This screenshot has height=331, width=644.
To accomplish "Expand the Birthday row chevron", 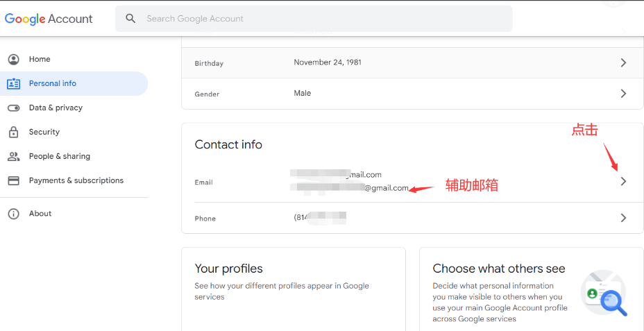I will 623,62.
